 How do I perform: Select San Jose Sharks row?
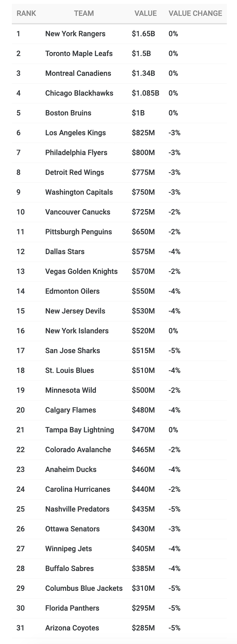73,351
